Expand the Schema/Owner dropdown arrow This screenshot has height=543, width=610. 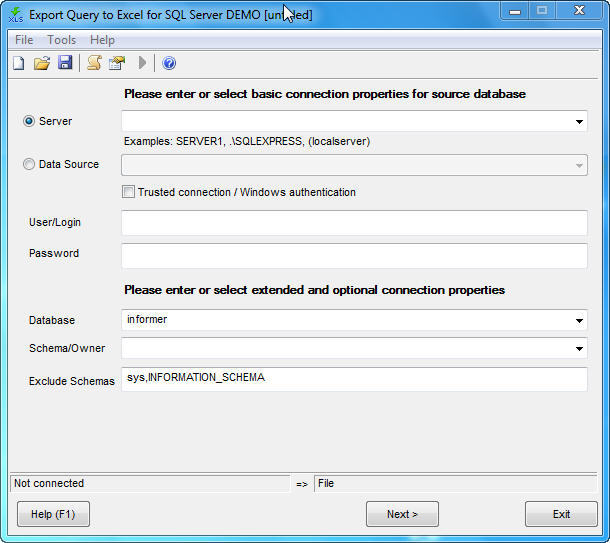click(579, 349)
